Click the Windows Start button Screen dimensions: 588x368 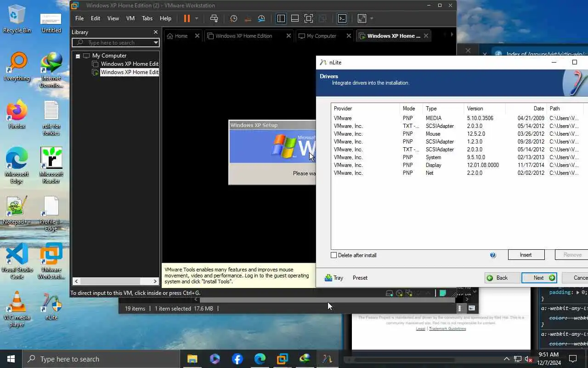click(x=11, y=359)
